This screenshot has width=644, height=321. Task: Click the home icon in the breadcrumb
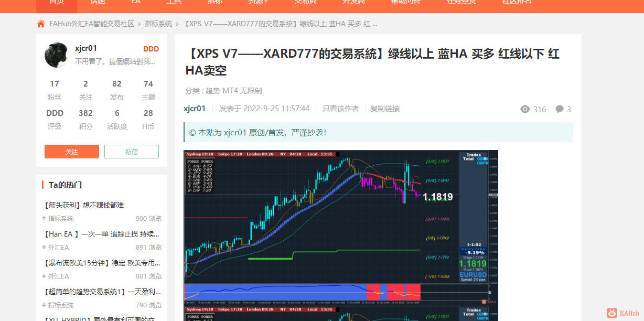coord(41,24)
